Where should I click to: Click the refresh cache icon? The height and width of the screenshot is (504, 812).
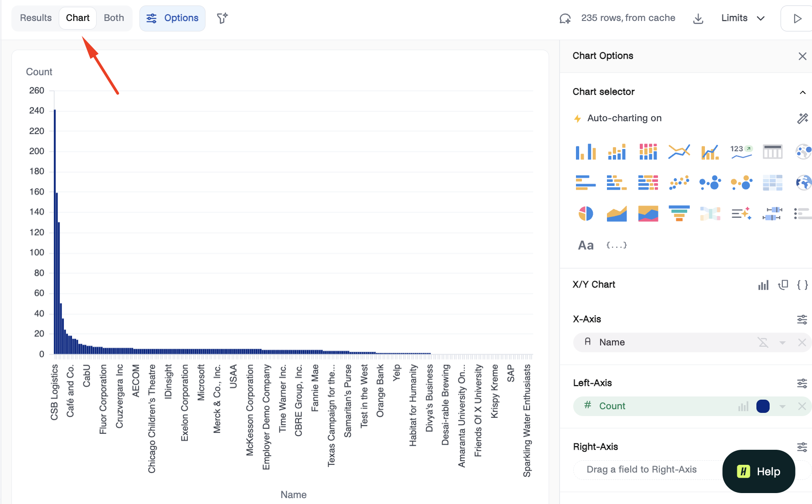click(565, 18)
